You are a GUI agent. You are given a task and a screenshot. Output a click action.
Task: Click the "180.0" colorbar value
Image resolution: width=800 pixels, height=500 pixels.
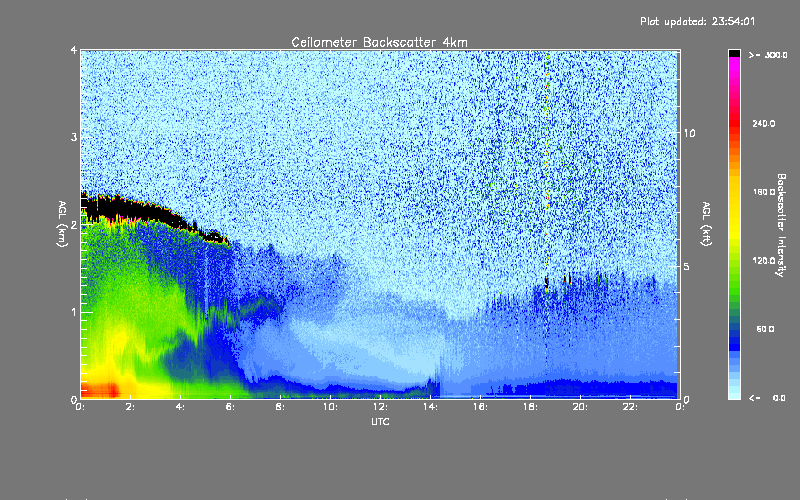[x=764, y=192]
